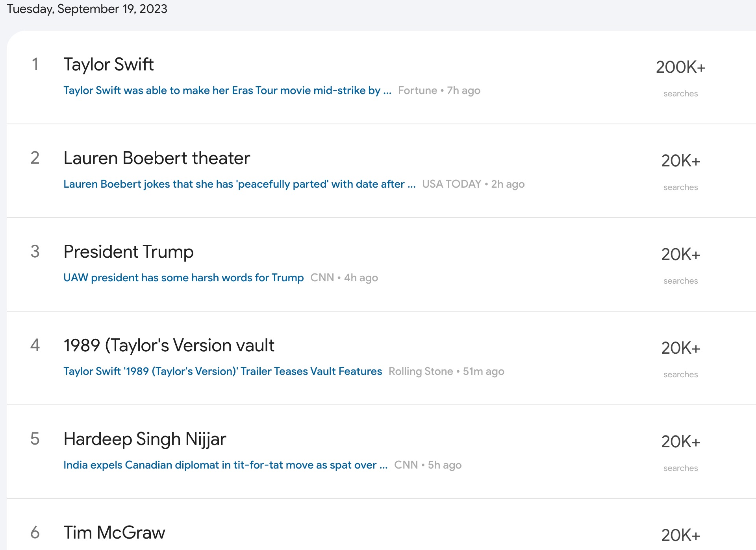Select the Tim McGraw trending search
756x550 pixels.
pyautogui.click(x=114, y=533)
